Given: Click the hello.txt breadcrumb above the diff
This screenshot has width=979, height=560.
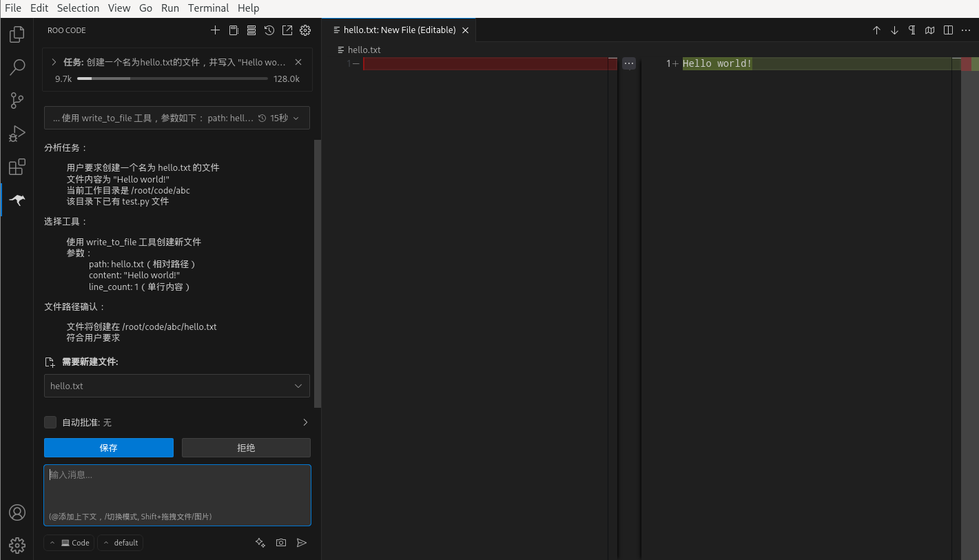Looking at the screenshot, I should click(364, 50).
